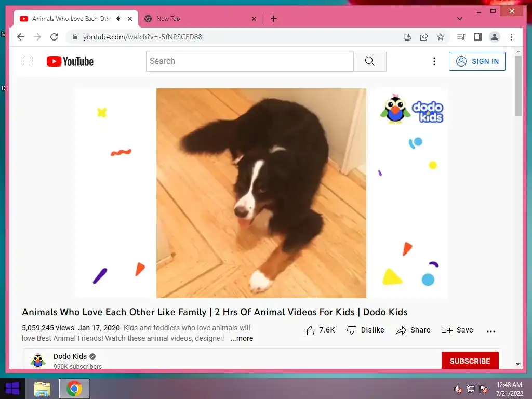Open the YouTube guide hamburger menu

(28, 61)
